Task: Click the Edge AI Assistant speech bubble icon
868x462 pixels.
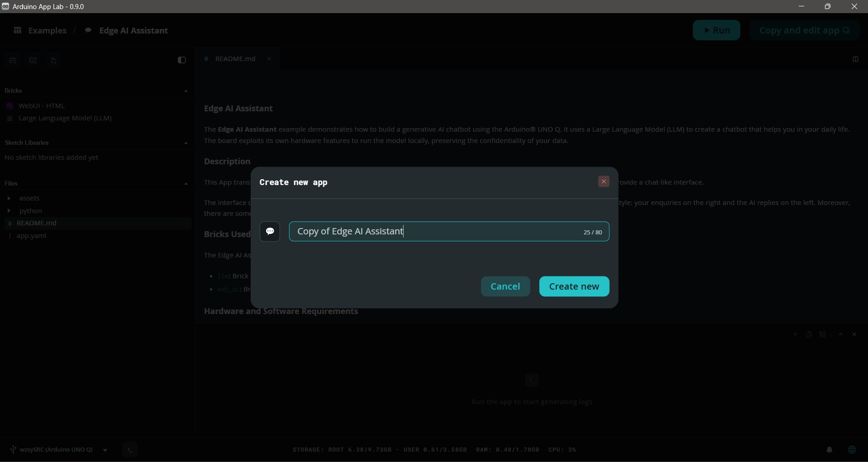Action: [88, 30]
